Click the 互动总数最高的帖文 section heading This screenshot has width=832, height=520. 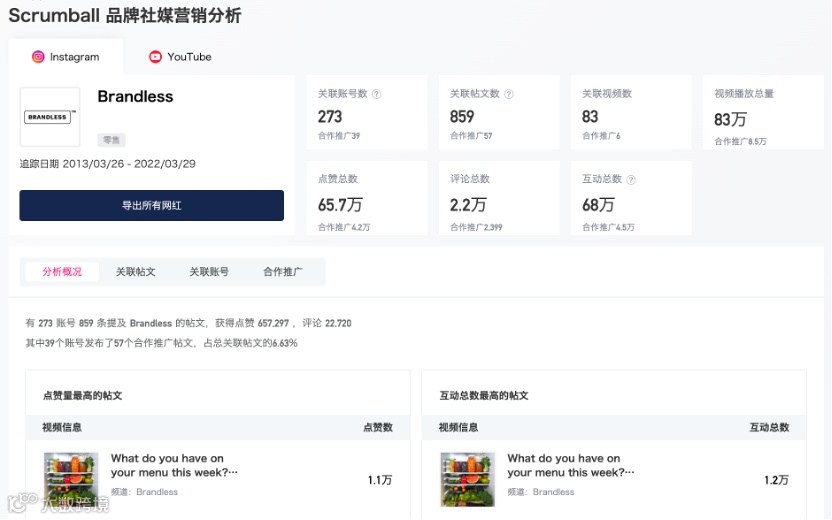484,396
